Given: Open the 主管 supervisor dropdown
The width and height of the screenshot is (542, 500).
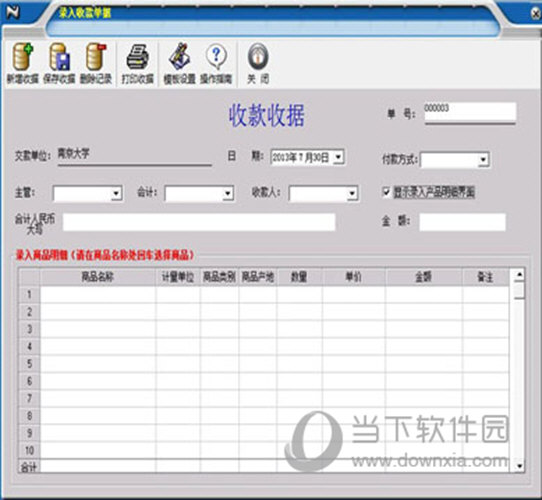Looking at the screenshot, I should 116,193.
